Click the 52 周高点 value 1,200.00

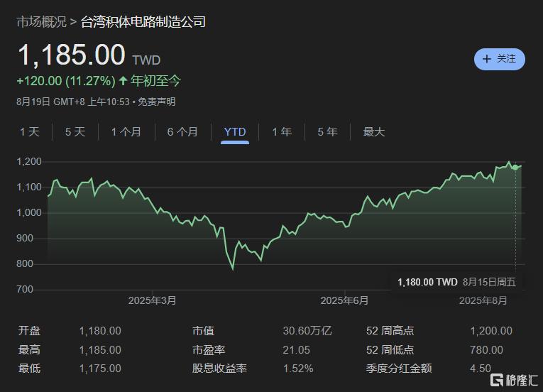pos(491,331)
